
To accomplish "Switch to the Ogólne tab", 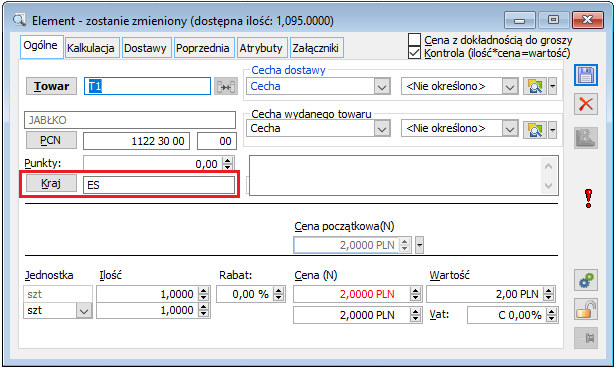I will 41,46.
